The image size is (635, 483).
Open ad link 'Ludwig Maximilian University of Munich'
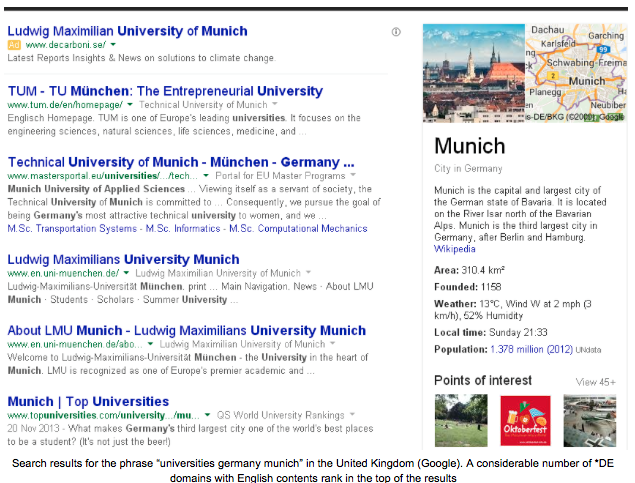click(127, 31)
